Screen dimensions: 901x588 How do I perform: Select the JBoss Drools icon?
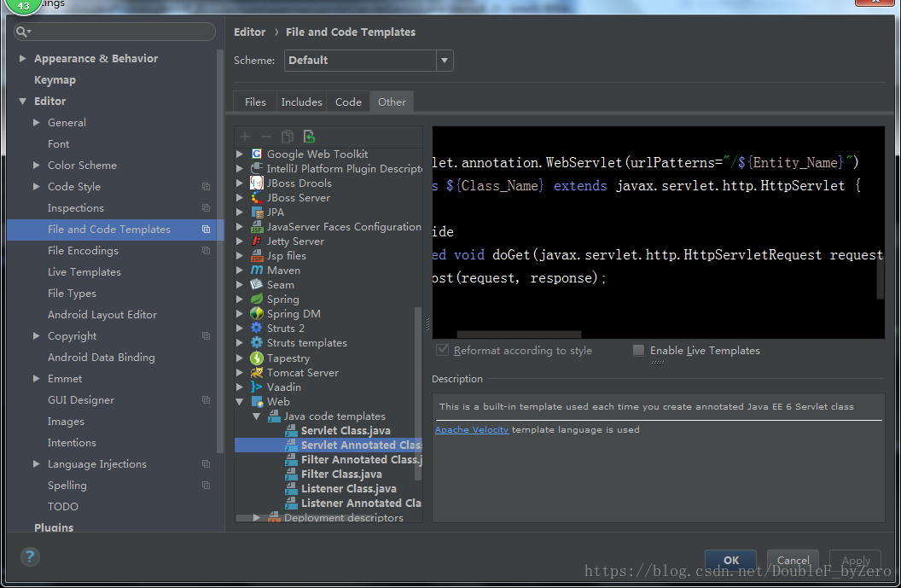pos(257,183)
